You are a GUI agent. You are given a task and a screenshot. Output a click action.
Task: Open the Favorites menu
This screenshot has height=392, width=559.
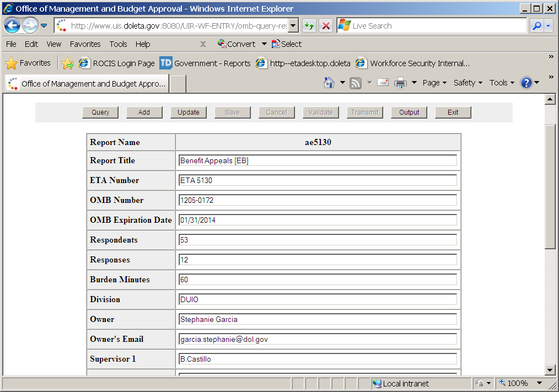(x=85, y=44)
